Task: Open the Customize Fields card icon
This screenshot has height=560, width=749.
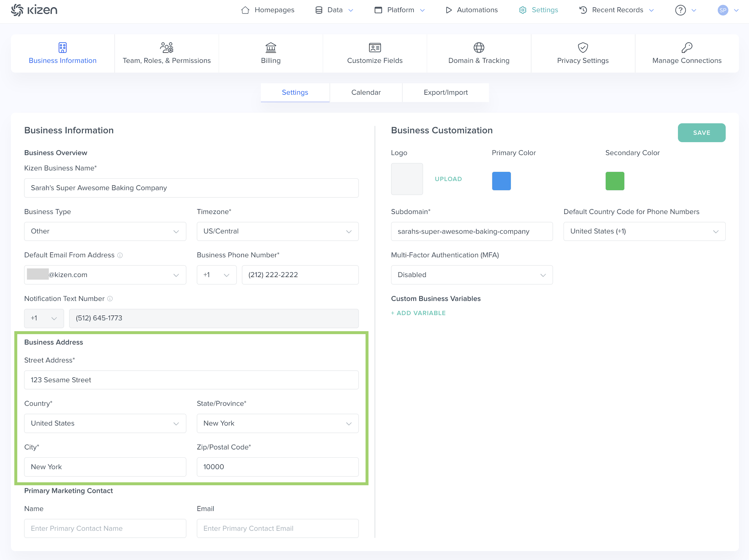Action: 374,48
